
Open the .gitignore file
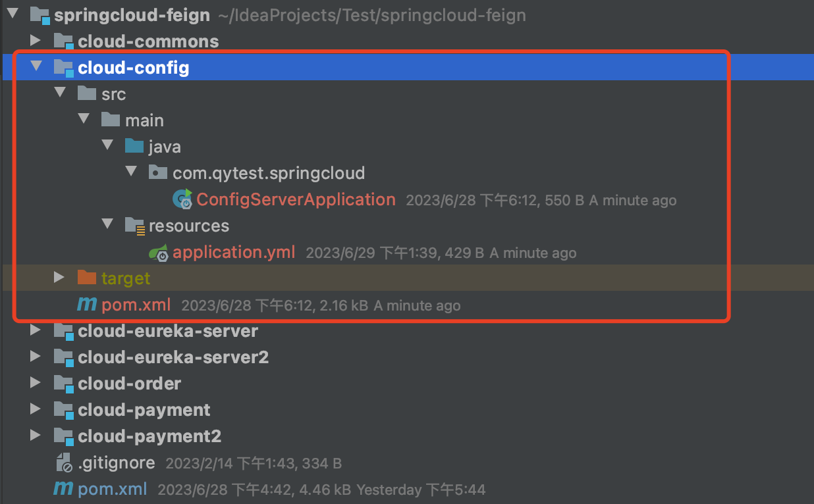(x=117, y=463)
